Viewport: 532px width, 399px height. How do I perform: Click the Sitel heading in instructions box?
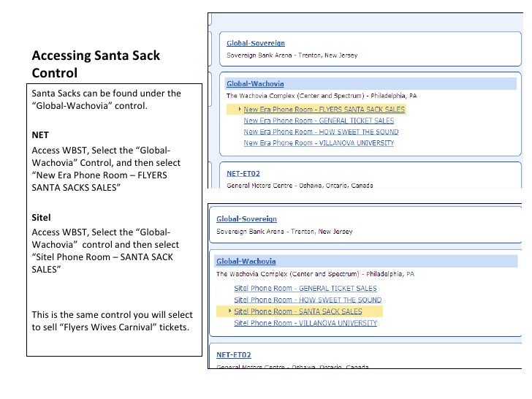(41, 218)
